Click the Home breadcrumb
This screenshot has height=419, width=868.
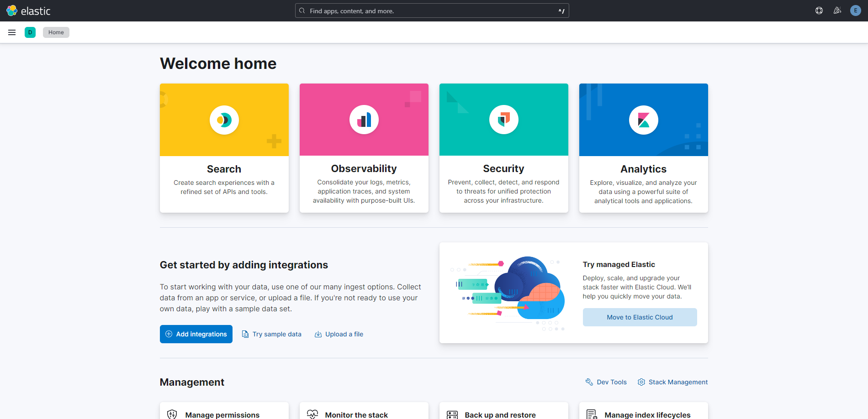coord(56,32)
